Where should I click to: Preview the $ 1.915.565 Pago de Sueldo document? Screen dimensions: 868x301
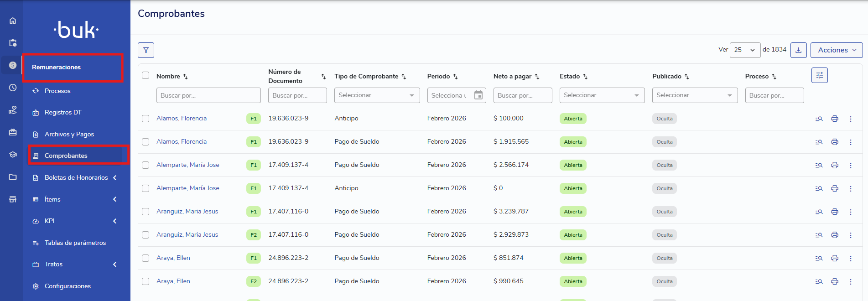pos(819,142)
